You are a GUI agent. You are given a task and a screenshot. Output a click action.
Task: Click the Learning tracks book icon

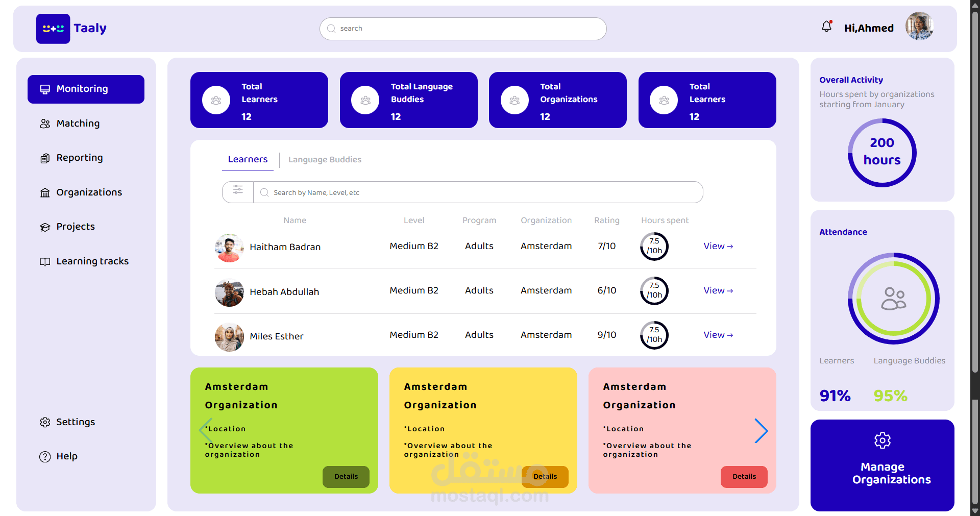[x=45, y=261]
